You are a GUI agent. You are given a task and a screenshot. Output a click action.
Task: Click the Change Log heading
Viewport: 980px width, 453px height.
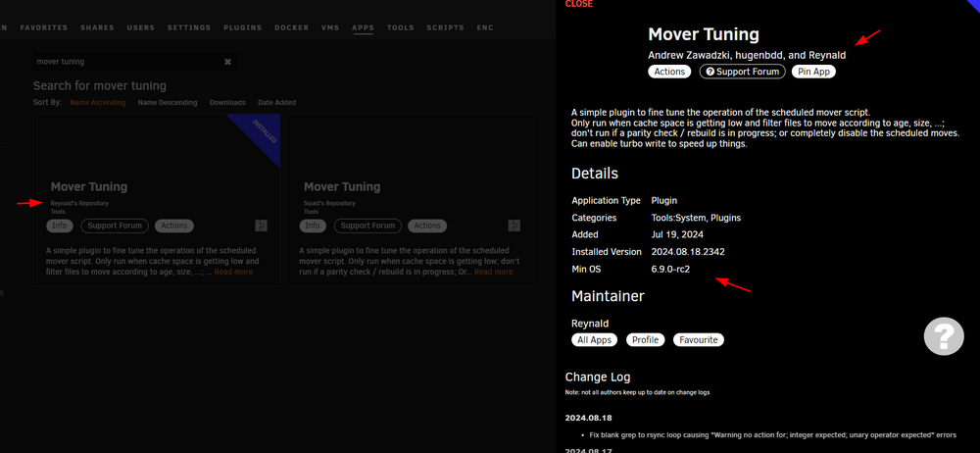598,377
